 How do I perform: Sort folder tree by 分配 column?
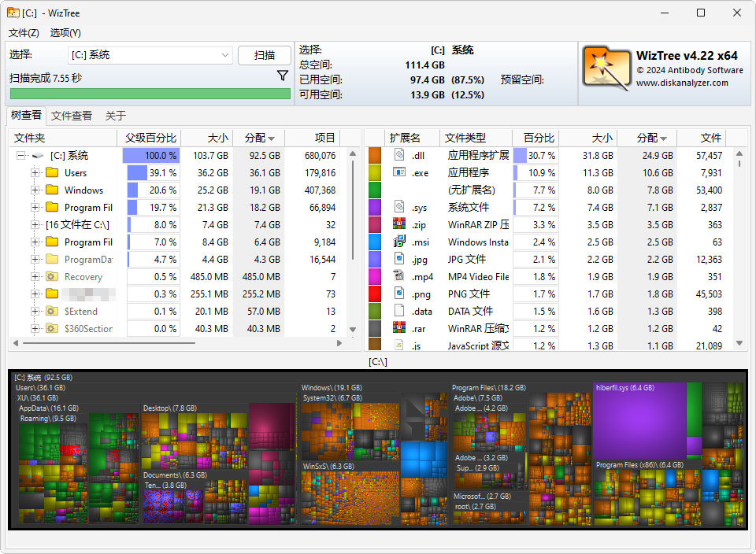pyautogui.click(x=259, y=138)
